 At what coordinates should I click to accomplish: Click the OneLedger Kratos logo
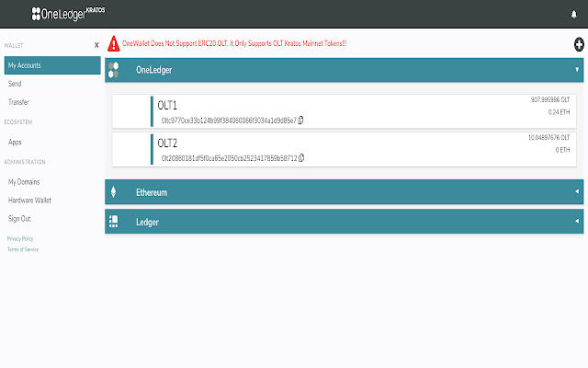(68, 14)
